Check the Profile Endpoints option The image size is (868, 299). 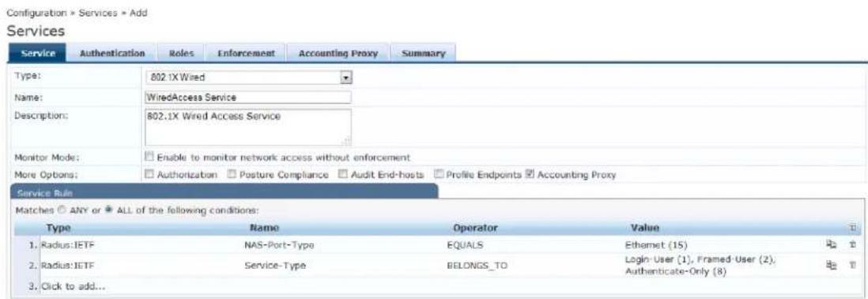(440, 174)
